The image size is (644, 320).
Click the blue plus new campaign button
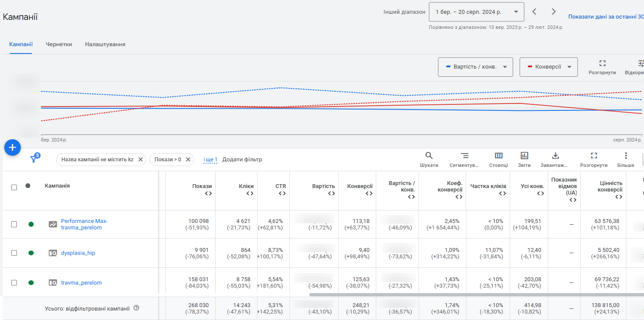[13, 148]
